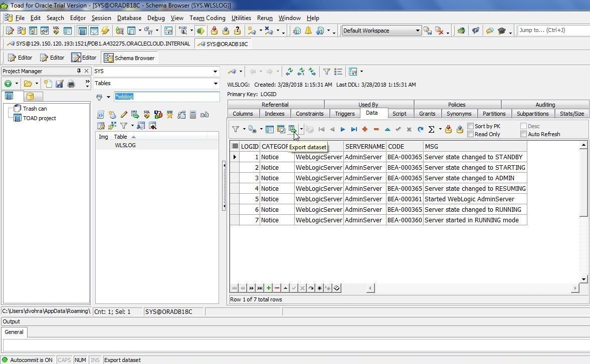
Task: Click the graduation cap icon in main toolbar
Action: tap(501, 31)
